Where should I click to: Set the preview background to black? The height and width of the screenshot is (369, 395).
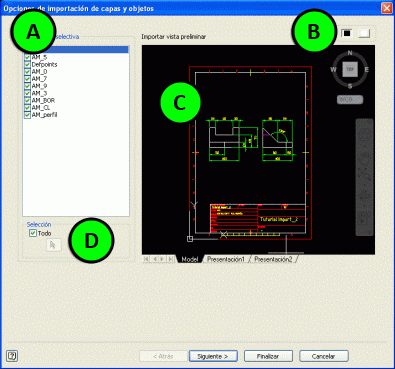click(347, 33)
